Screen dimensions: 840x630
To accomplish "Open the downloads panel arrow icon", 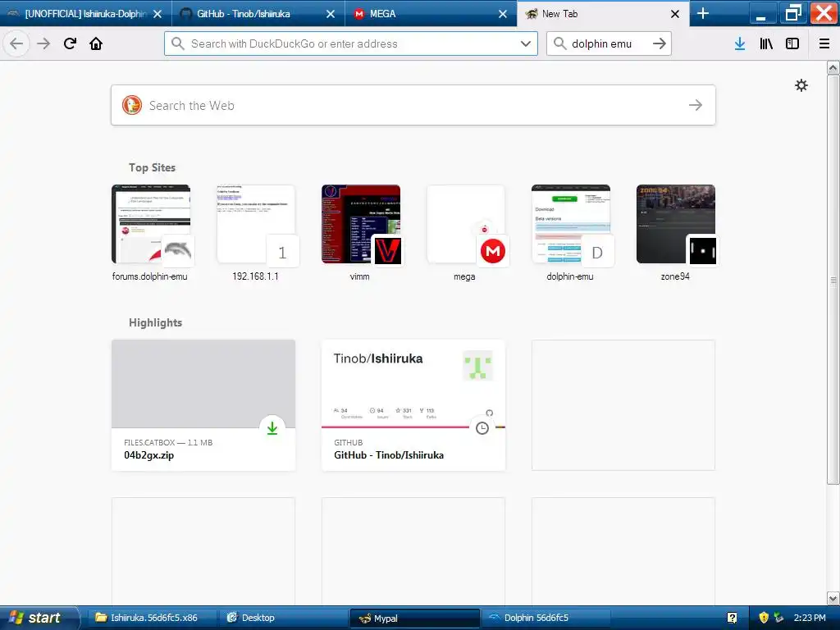I will tap(740, 44).
